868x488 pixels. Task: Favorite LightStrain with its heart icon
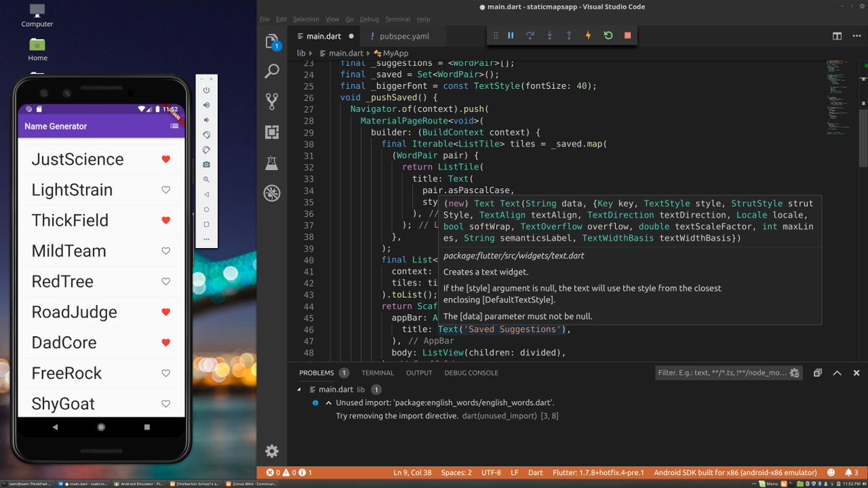[x=166, y=190]
